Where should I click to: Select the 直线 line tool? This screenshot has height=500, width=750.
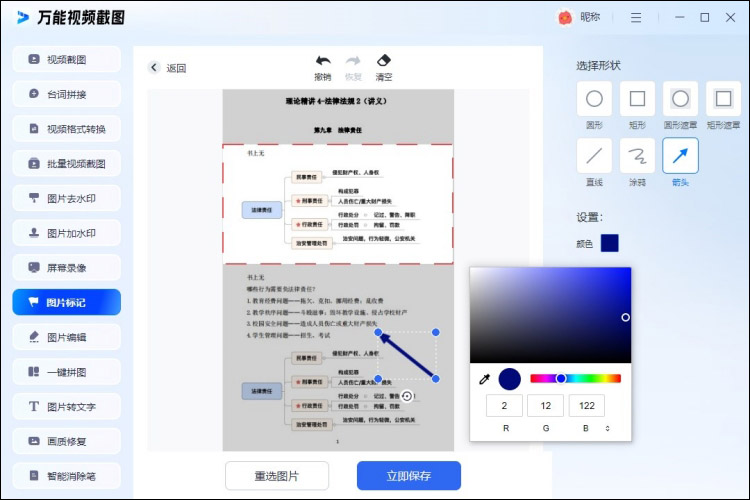(594, 156)
